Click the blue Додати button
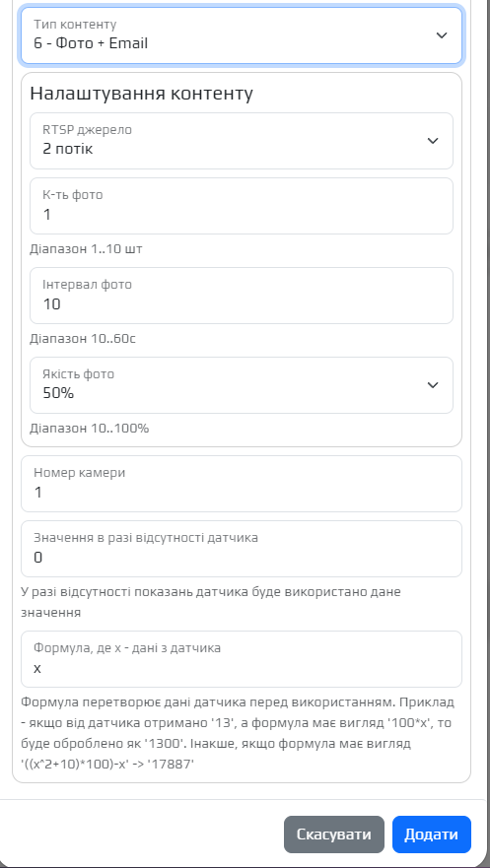The height and width of the screenshot is (868, 490). point(431,835)
